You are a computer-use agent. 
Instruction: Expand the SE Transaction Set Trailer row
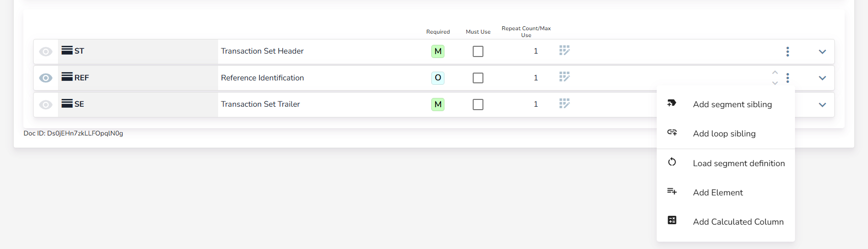pyautogui.click(x=822, y=105)
